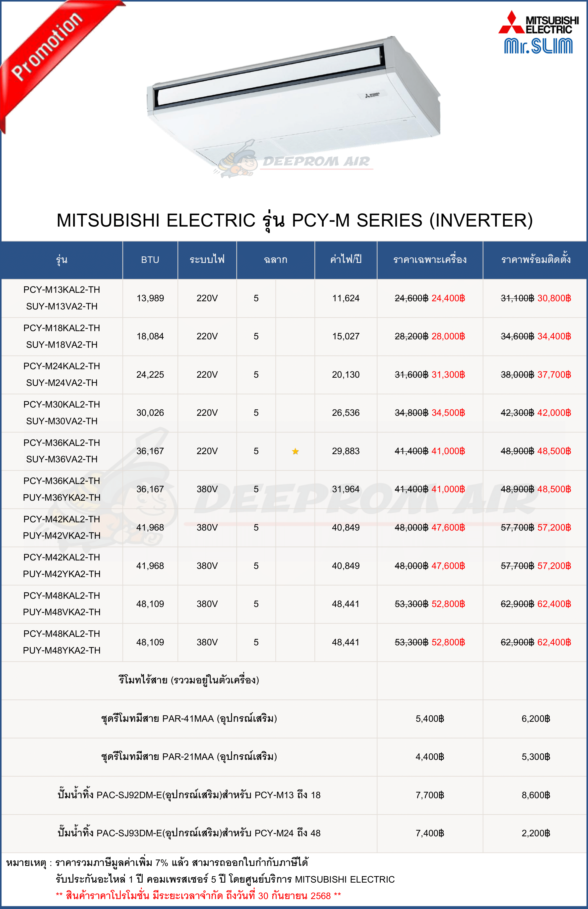This screenshot has width=588, height=909.
Task: Click the PAR-41MAA wired remote row label
Action: click(189, 719)
